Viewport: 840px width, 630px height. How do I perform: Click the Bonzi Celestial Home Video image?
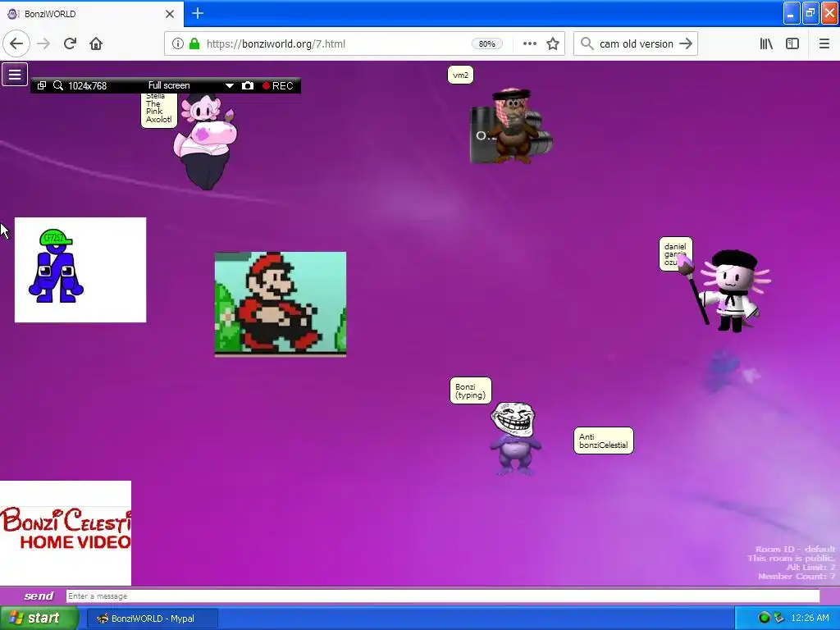pyautogui.click(x=66, y=533)
